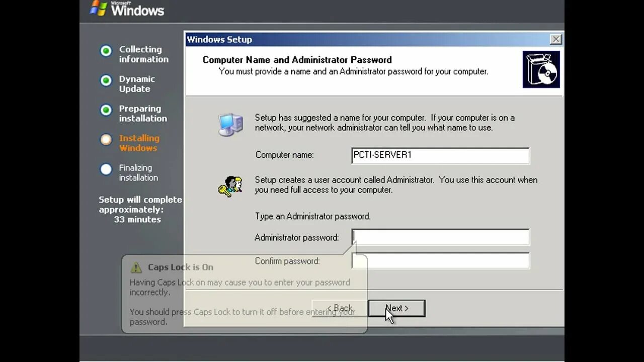
Task: Click the "Administrator password:" label
Action: (297, 237)
